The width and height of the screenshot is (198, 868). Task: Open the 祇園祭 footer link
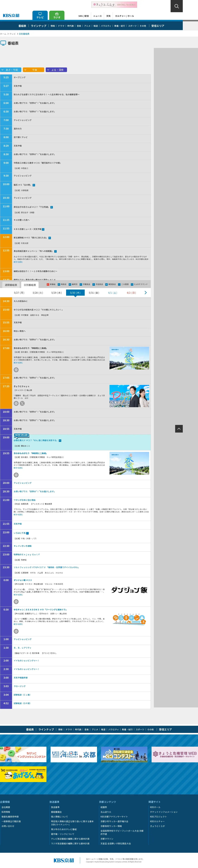click(x=104, y=807)
